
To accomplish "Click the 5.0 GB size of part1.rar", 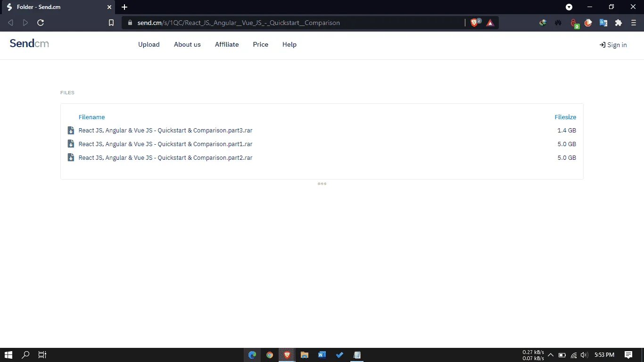I will click(x=567, y=144).
